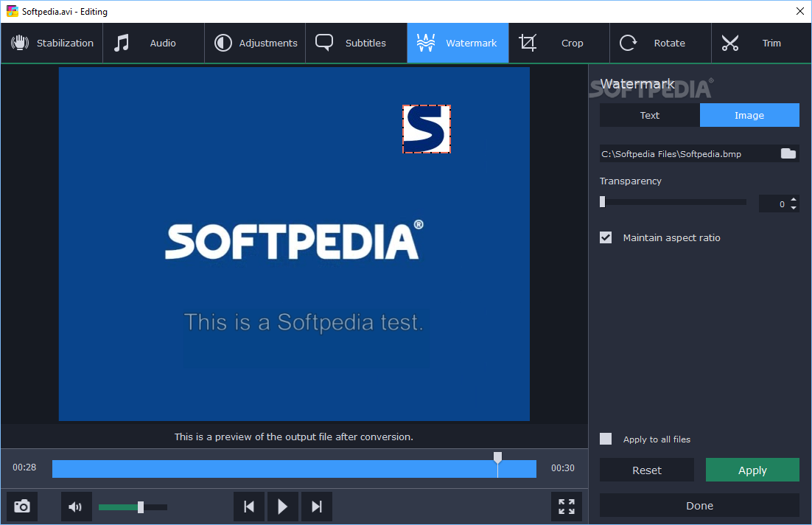Image resolution: width=812 pixels, height=525 pixels.
Task: Click the blue timeline seek bar
Action: tap(294, 469)
